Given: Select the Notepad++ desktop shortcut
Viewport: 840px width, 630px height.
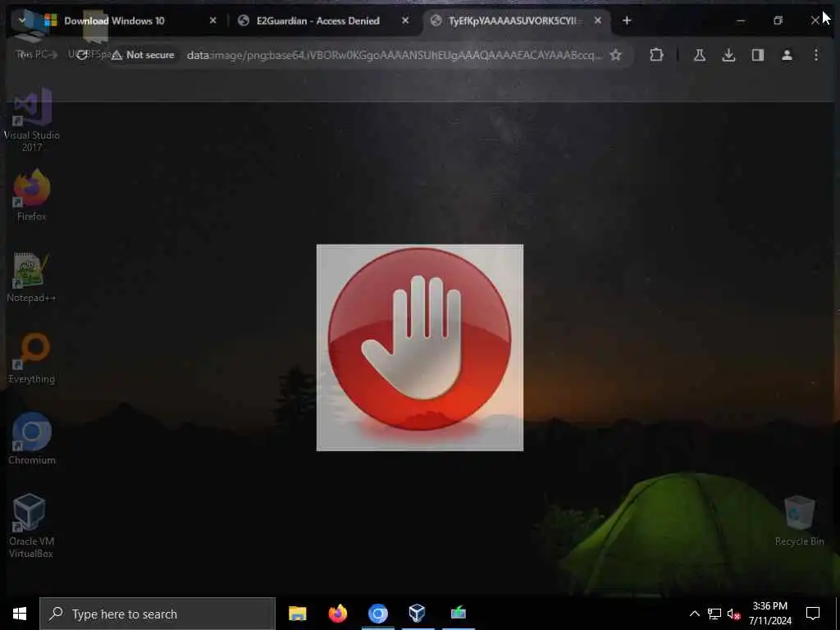Looking at the screenshot, I should point(32,277).
